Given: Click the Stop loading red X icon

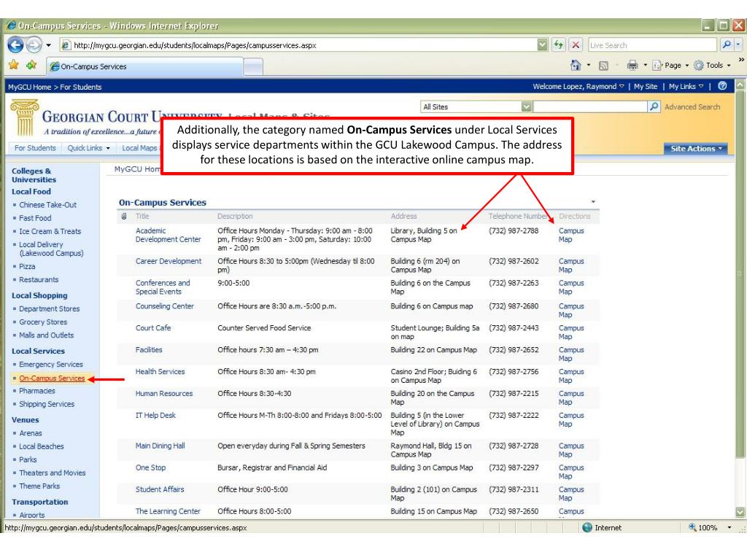Looking at the screenshot, I should pos(576,45).
